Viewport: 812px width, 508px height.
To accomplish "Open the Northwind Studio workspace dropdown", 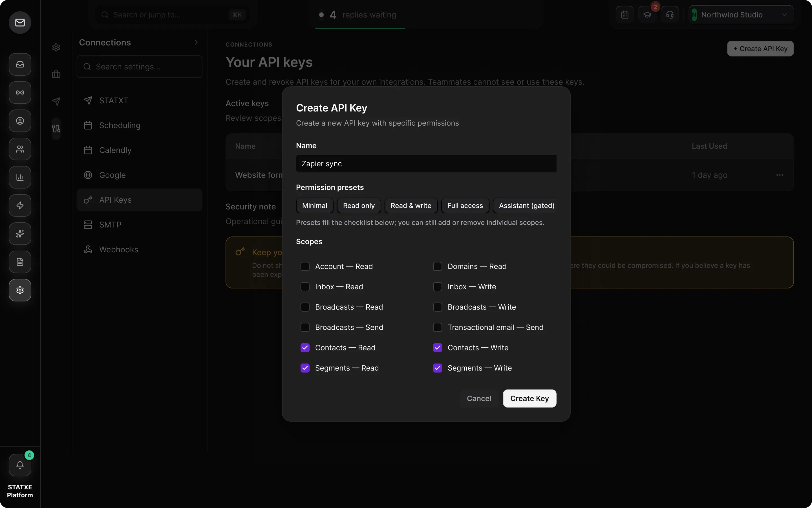I will coord(741,15).
